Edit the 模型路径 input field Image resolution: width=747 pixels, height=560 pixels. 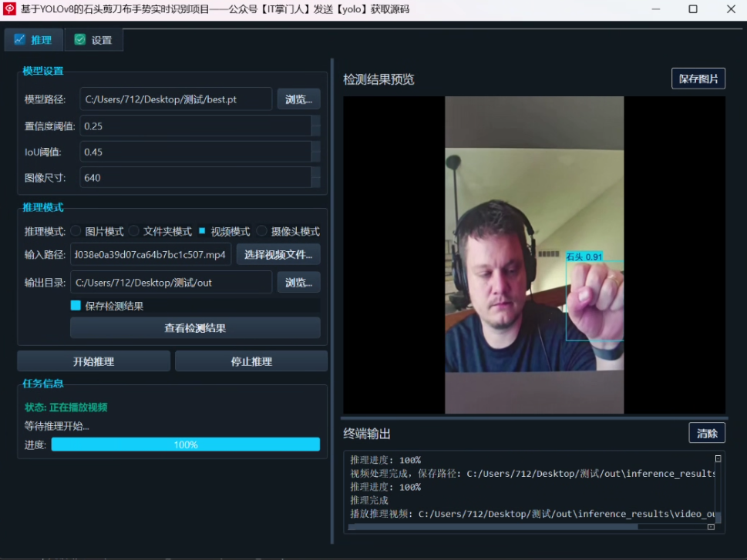click(x=176, y=99)
